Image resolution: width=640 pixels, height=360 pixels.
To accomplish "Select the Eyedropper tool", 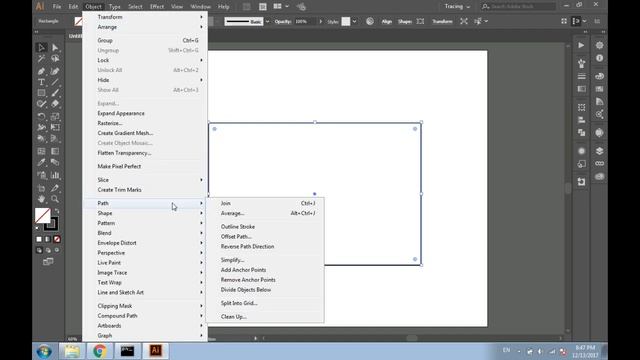I will point(41,162).
